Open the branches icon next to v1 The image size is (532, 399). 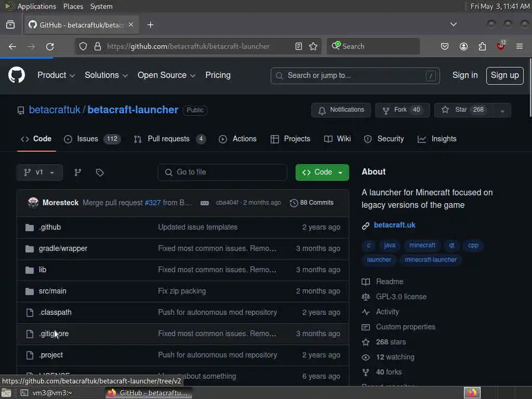point(78,172)
